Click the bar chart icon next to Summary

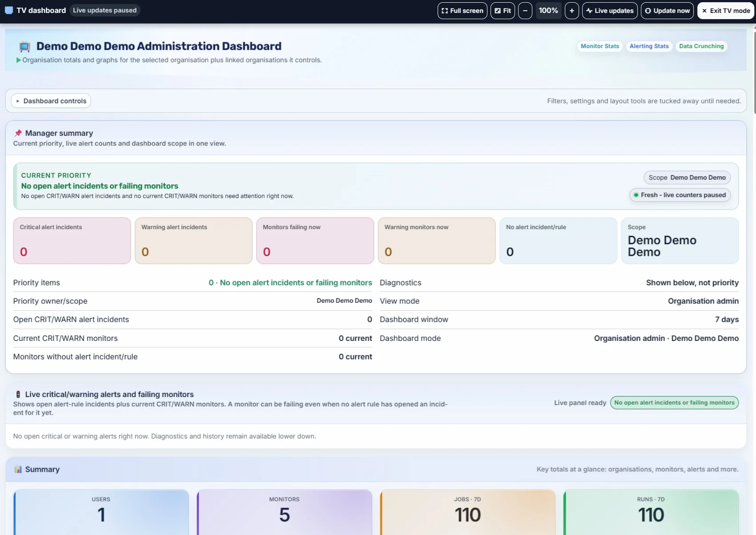tap(18, 470)
